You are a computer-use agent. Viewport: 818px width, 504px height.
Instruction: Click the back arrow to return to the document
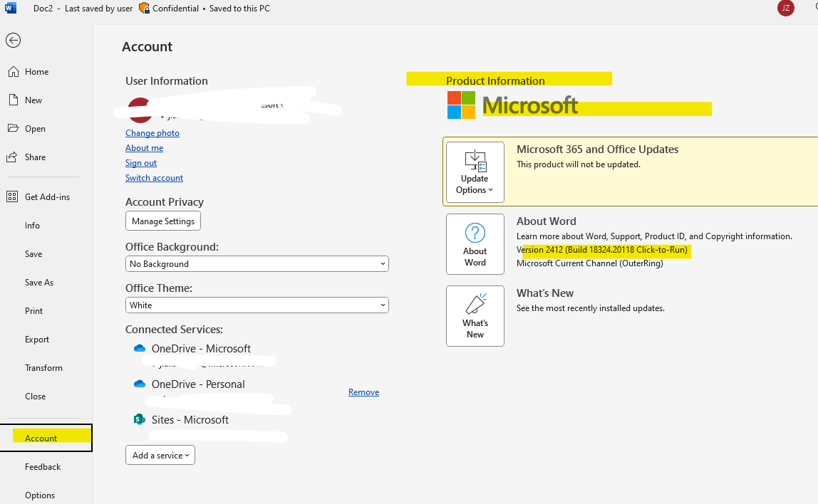(13, 40)
